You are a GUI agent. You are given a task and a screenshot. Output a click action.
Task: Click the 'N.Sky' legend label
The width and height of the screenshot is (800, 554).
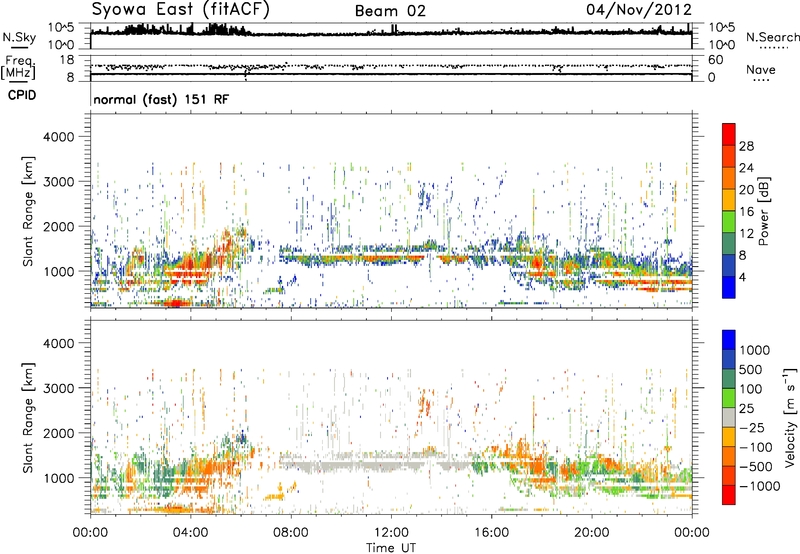[19, 37]
